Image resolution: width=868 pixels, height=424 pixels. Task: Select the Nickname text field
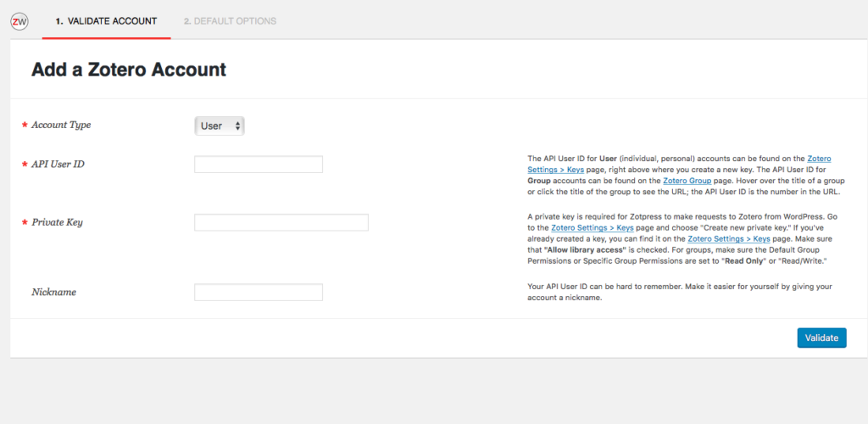(x=259, y=292)
